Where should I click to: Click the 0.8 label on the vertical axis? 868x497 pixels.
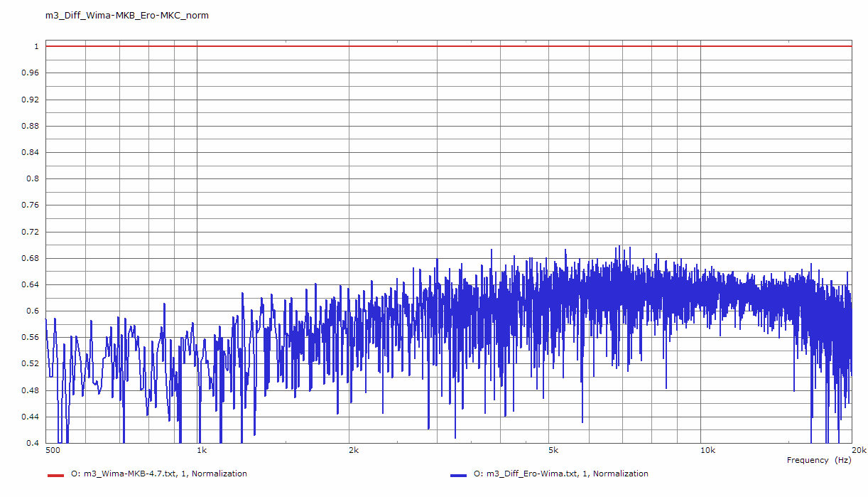tap(33, 179)
